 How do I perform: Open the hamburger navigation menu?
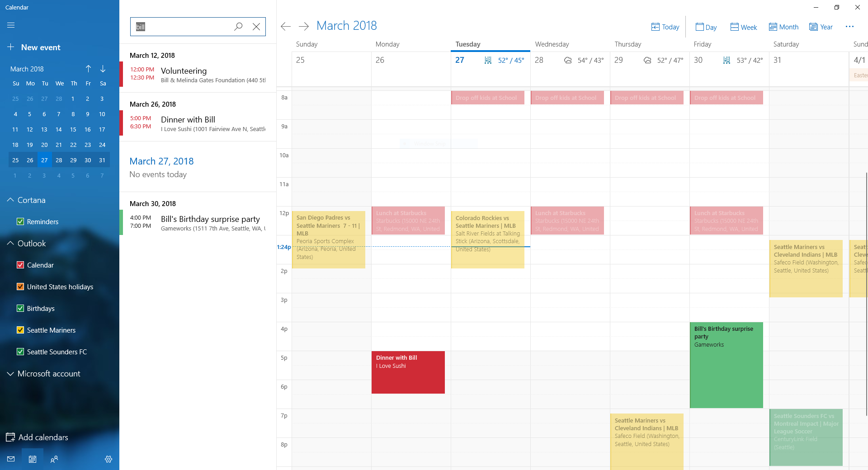(x=11, y=25)
